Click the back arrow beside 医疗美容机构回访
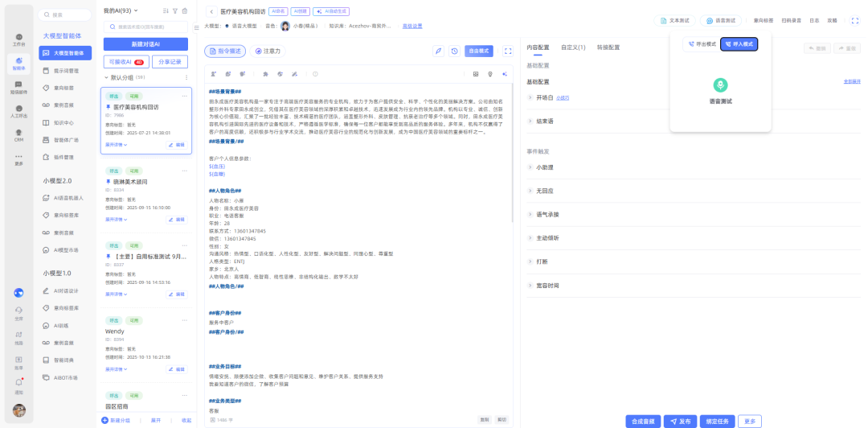The height and width of the screenshot is (428, 868). pos(211,12)
